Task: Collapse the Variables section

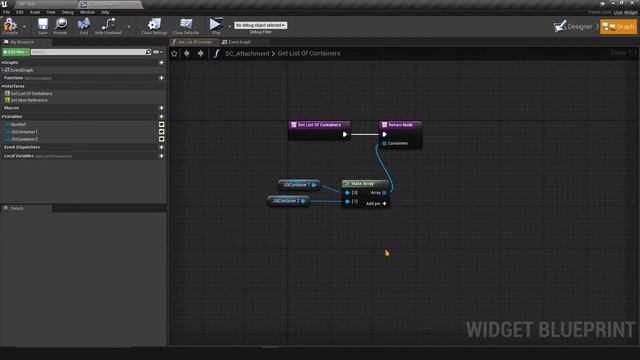Action: point(2,117)
